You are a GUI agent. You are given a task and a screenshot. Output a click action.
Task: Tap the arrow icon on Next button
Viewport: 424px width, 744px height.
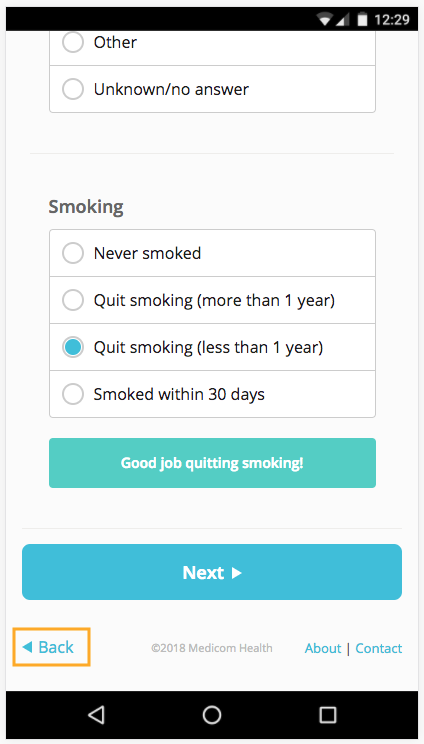(236, 573)
